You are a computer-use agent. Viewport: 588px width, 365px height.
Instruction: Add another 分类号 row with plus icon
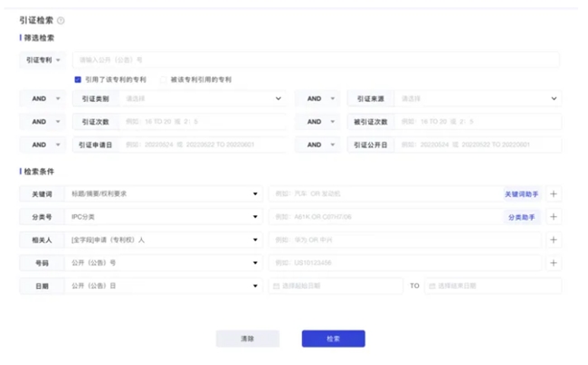(x=554, y=217)
